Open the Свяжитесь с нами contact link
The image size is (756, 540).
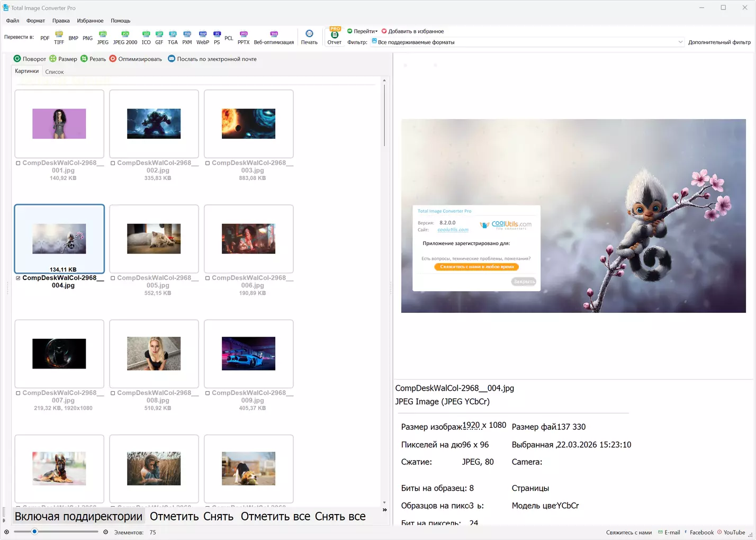pyautogui.click(x=629, y=533)
